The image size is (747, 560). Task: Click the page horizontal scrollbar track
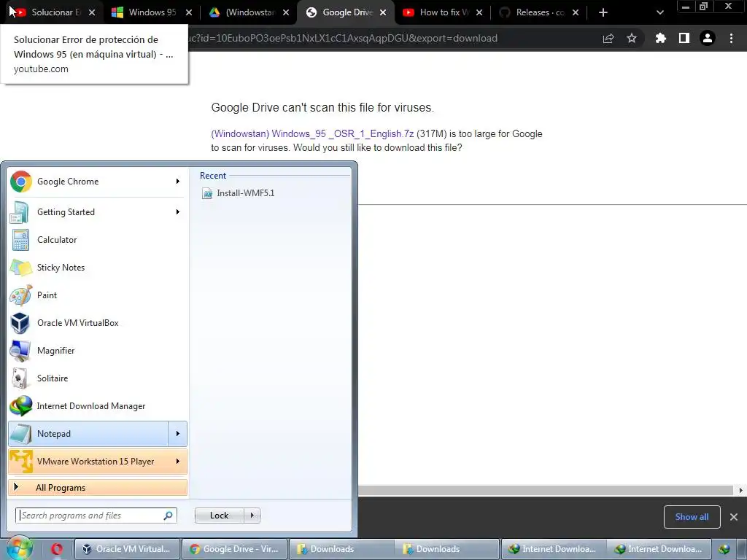coord(546,490)
